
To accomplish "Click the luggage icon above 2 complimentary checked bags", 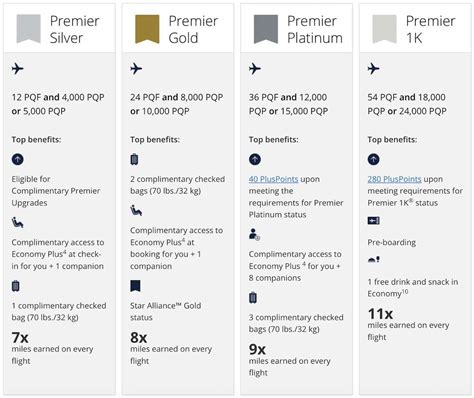I will 134,159.
